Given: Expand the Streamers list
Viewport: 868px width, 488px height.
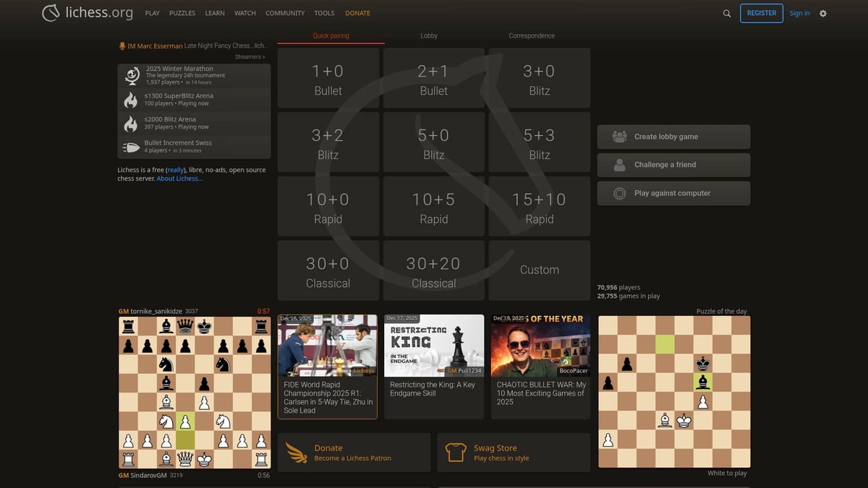Looking at the screenshot, I should coord(250,56).
